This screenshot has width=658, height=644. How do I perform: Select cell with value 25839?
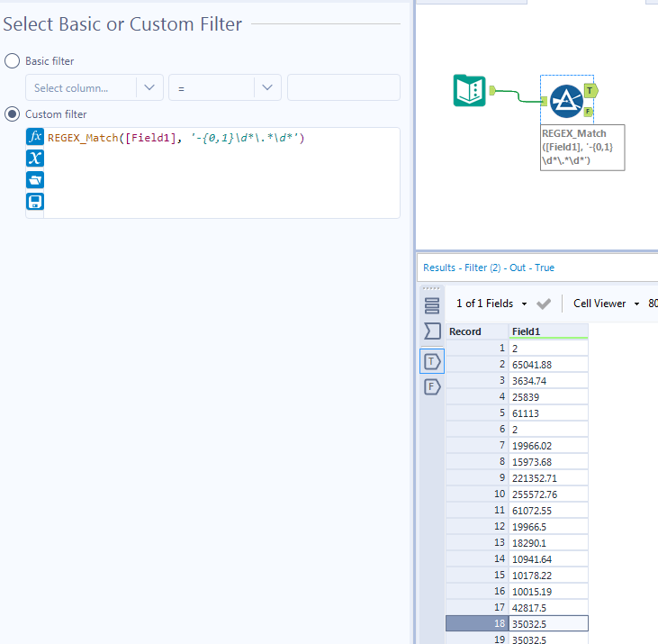click(548, 396)
